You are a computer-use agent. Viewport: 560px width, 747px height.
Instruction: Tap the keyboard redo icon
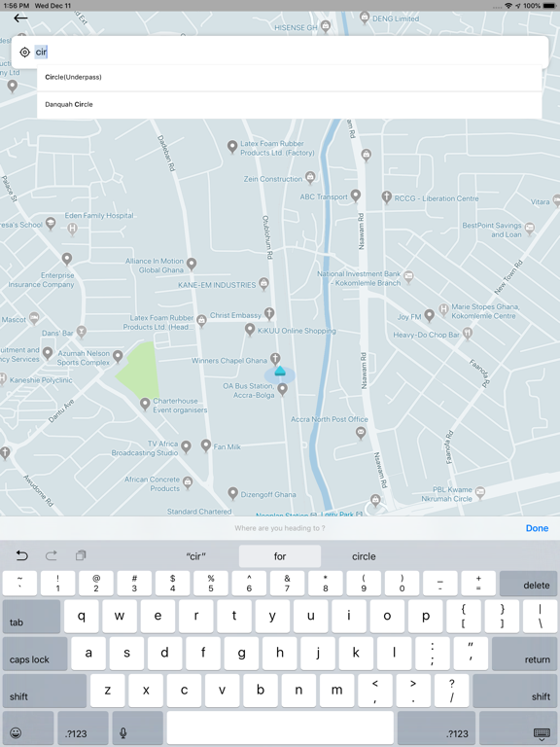click(51, 555)
